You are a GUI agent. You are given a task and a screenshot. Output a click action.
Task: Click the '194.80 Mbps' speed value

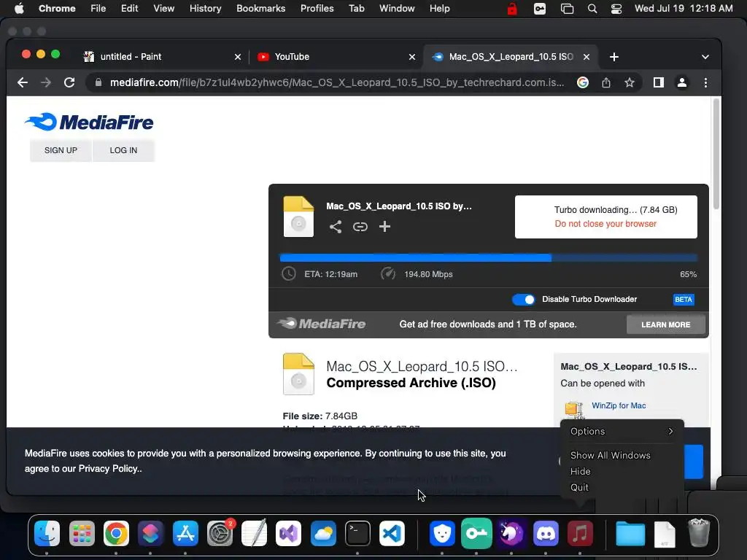(428, 274)
